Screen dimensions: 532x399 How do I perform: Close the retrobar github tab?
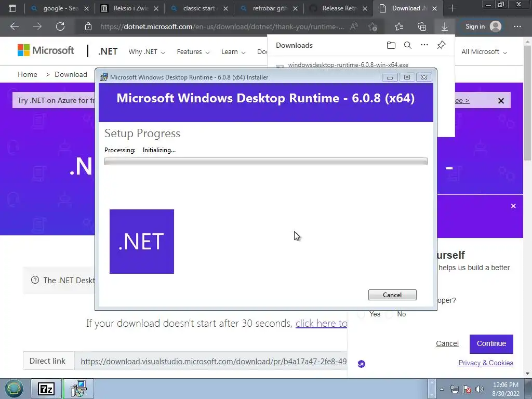[295, 9]
